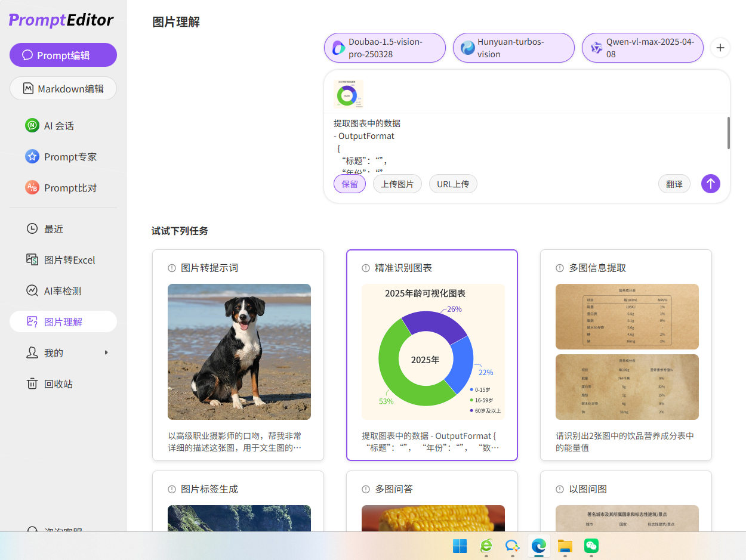Toggle the Qwen-vl-max model chip

point(642,48)
